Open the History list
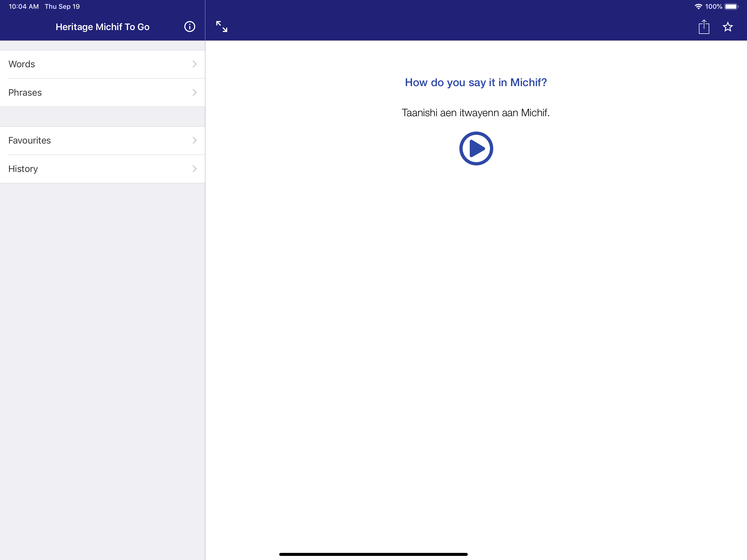 point(102,169)
